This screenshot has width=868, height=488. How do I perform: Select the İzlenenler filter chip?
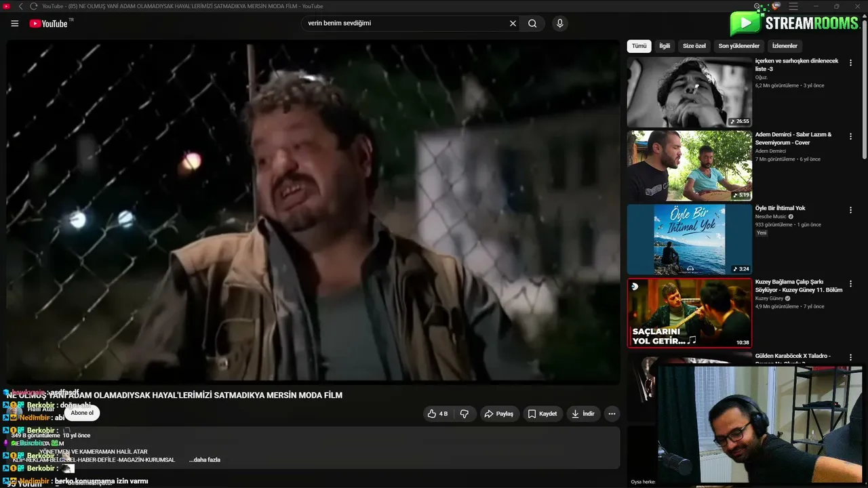785,46
